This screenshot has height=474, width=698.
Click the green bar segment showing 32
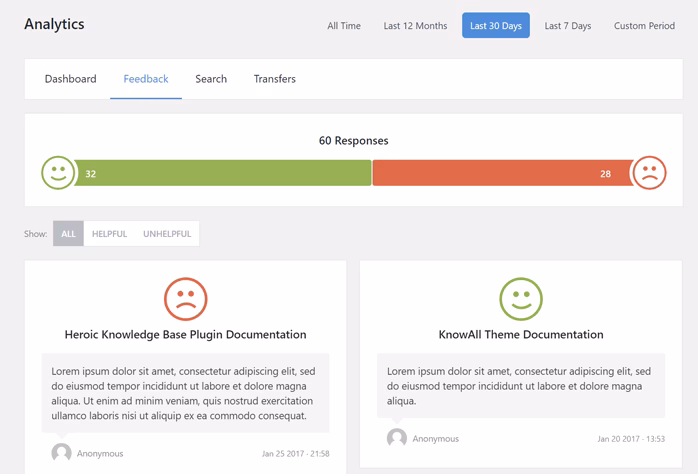[x=223, y=173]
